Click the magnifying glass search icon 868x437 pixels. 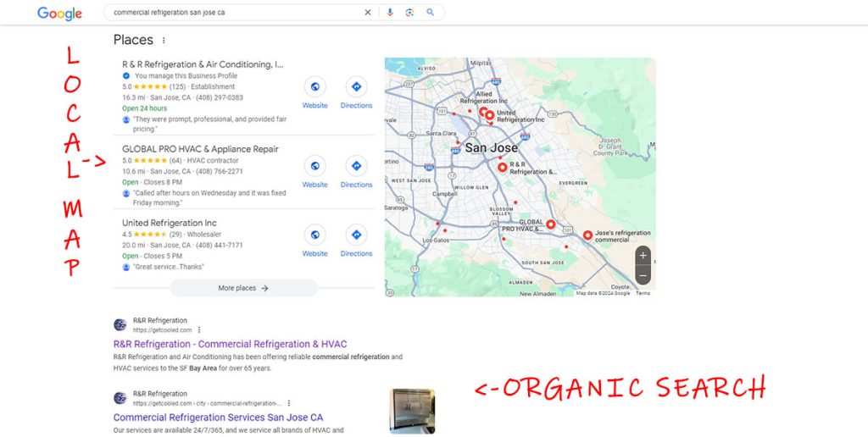[x=430, y=12]
